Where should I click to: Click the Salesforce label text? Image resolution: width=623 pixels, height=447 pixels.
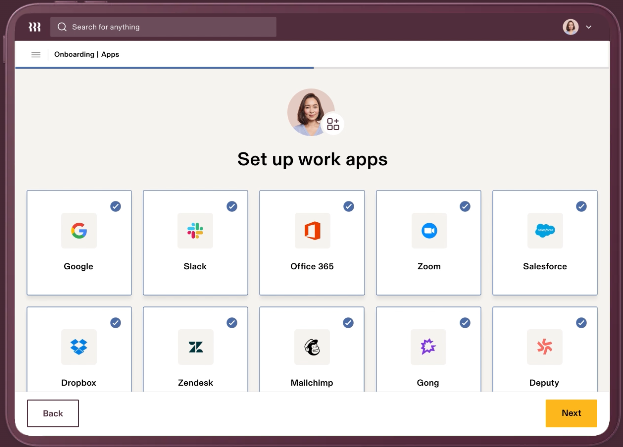(545, 266)
